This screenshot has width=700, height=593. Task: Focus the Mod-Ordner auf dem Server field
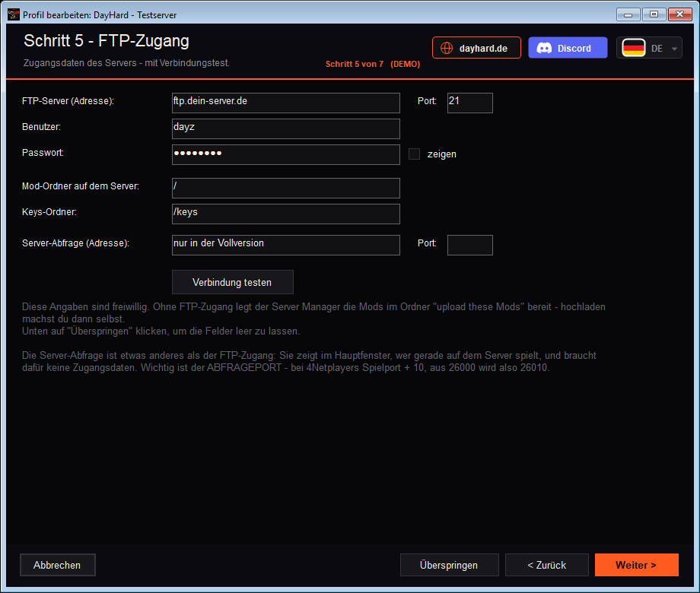(286, 189)
